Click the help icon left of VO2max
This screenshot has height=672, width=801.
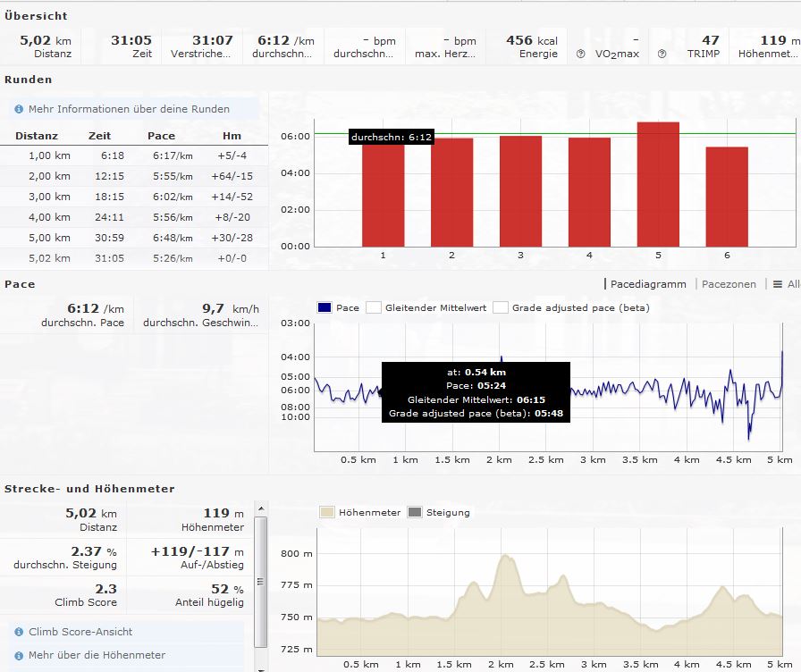click(x=580, y=54)
